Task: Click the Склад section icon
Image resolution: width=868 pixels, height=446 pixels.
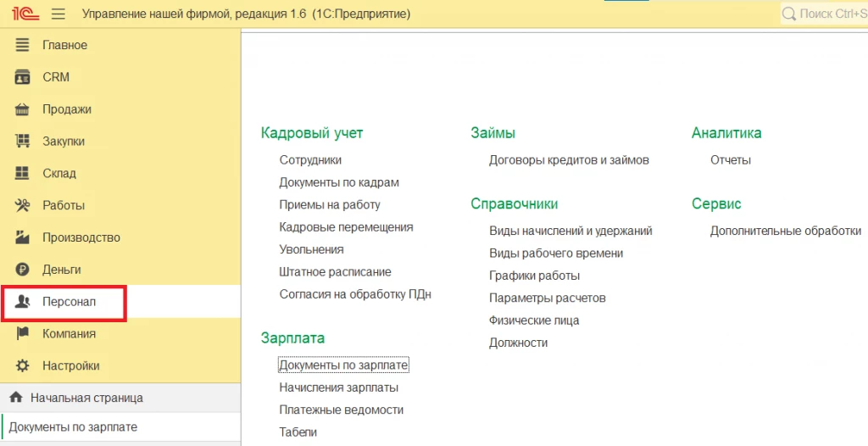Action: 22,174
